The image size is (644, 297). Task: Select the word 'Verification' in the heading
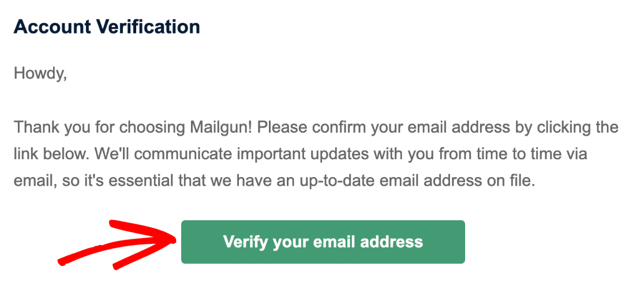click(x=148, y=27)
